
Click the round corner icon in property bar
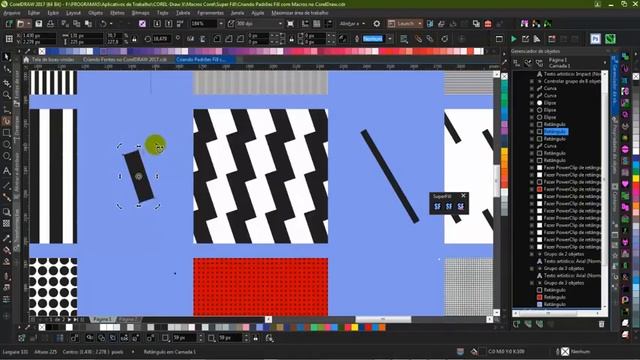click(x=217, y=39)
